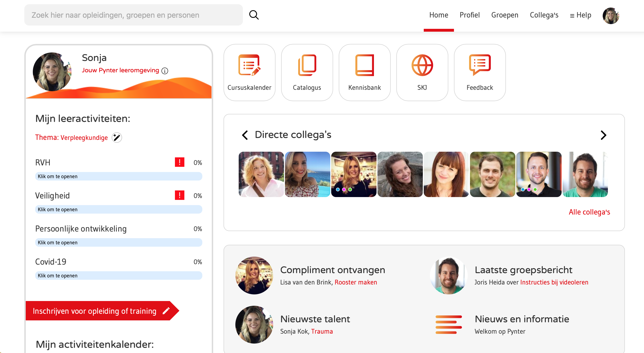Click Nieuwste talent avatar photo

[x=254, y=324]
